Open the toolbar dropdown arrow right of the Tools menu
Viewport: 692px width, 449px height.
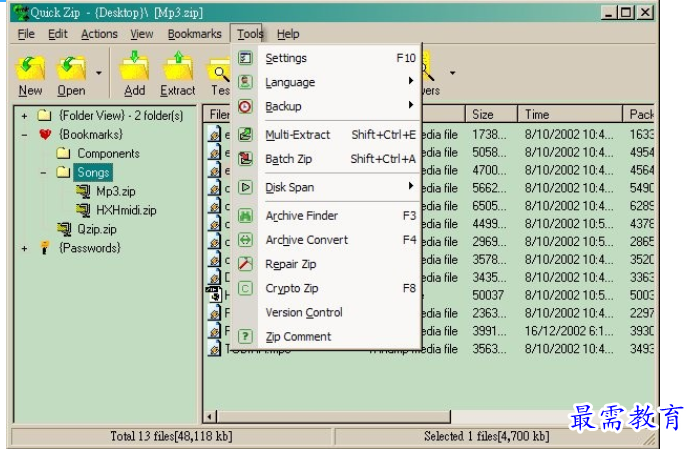pyautogui.click(x=452, y=73)
